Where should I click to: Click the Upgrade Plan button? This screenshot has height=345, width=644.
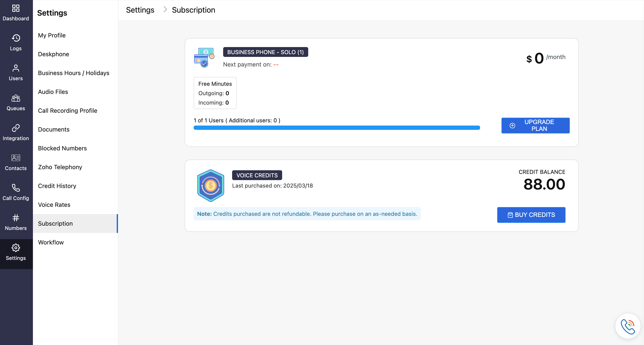(535, 125)
